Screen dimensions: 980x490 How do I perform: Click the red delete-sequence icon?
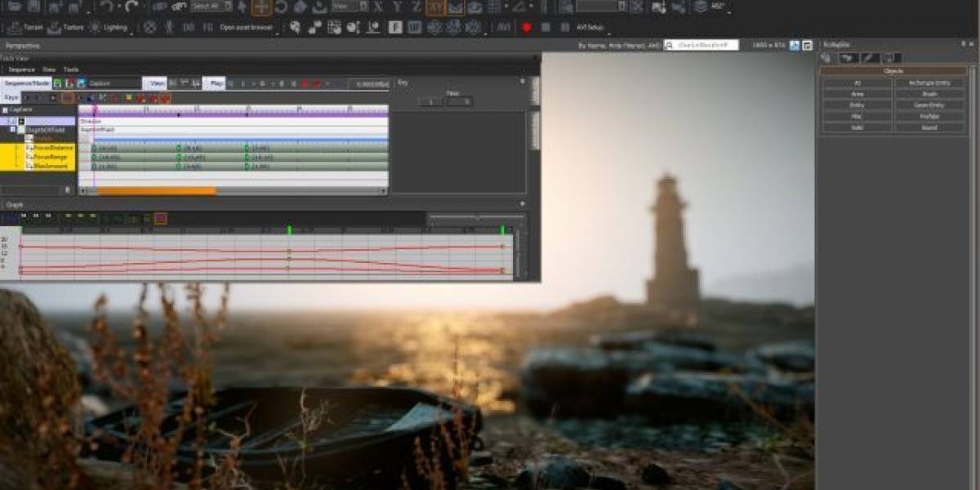[69, 83]
